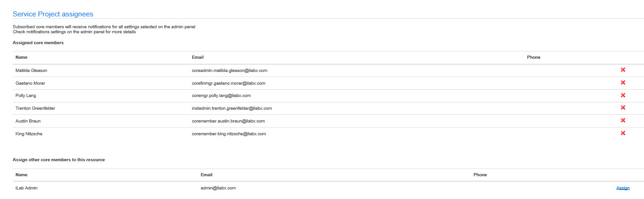Image resolution: width=644 pixels, height=199 pixels.
Task: Click King Nitzsche's email address
Action: click(229, 134)
